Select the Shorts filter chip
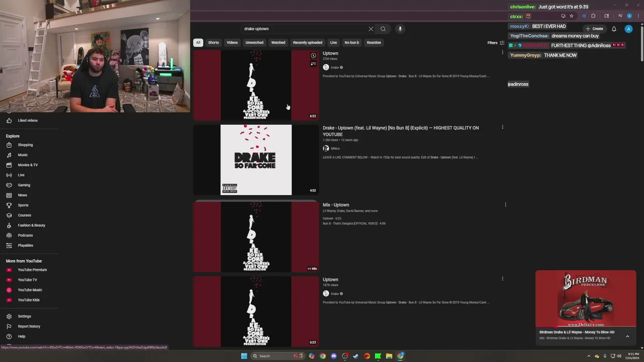Viewport: 644px width, 362px height. (213, 43)
